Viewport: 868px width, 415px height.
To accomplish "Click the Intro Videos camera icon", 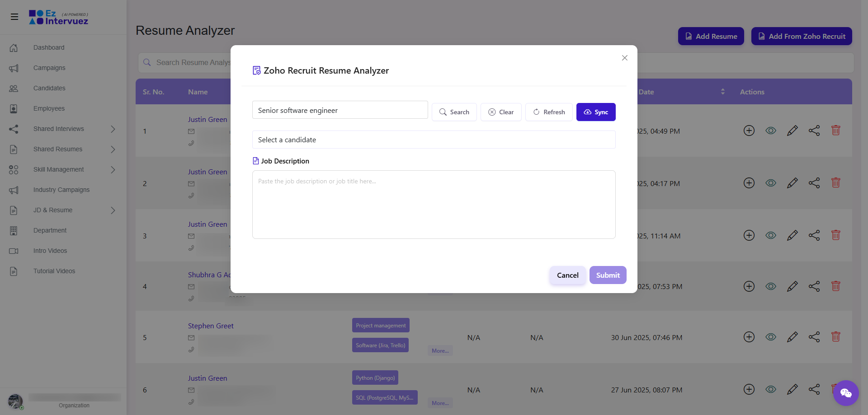I will click(x=14, y=251).
